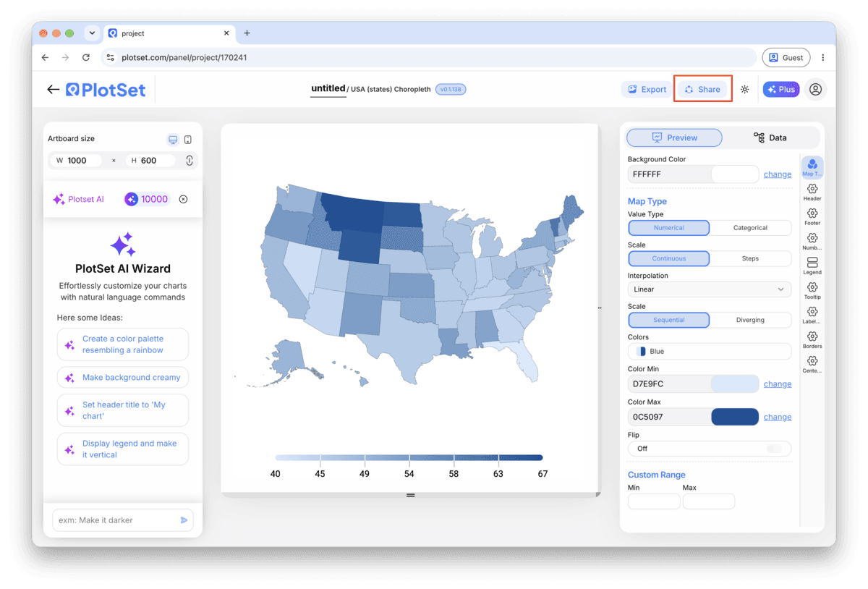
Task: Open a new browser tab
Action: pos(247,33)
